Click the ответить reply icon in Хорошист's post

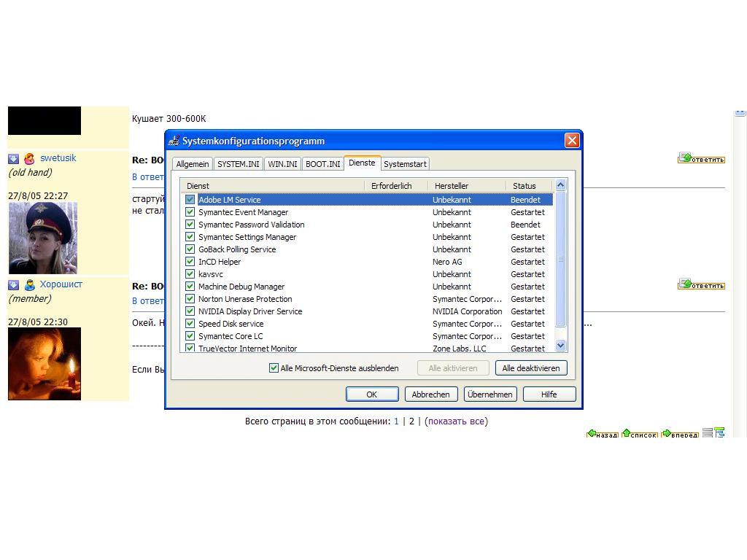point(700,284)
